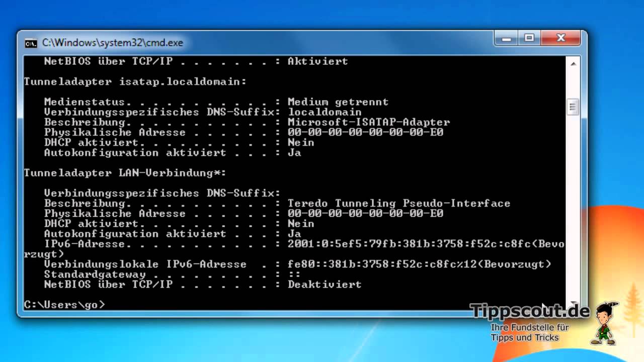This screenshot has height=362, width=644.
Task: Maximize the cmd.exe window
Action: coord(529,38)
